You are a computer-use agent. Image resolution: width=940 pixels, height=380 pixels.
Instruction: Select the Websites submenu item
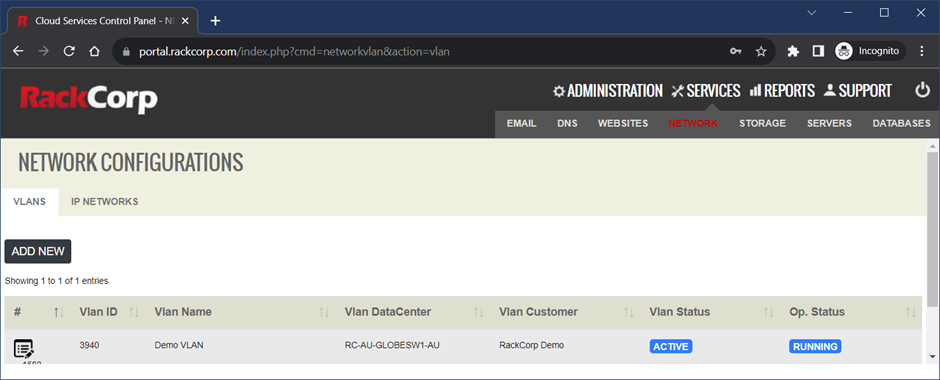(623, 123)
